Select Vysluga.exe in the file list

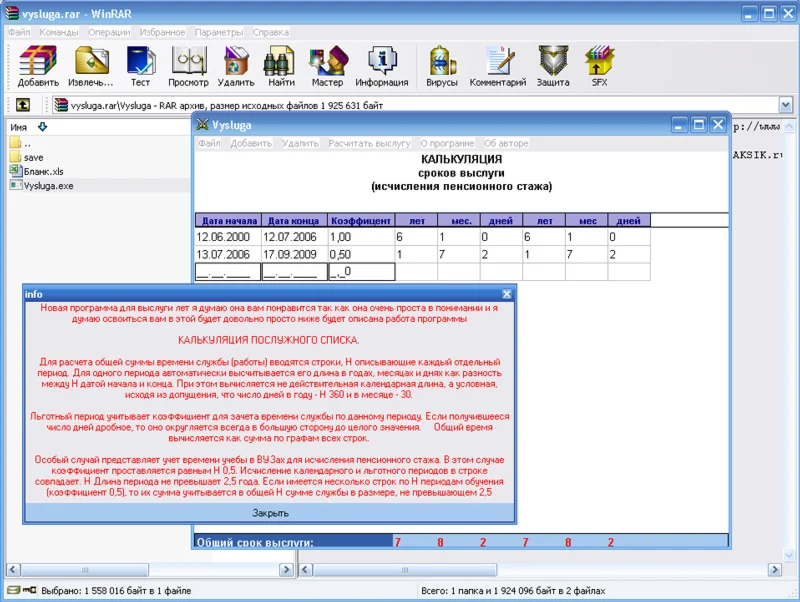[50, 185]
